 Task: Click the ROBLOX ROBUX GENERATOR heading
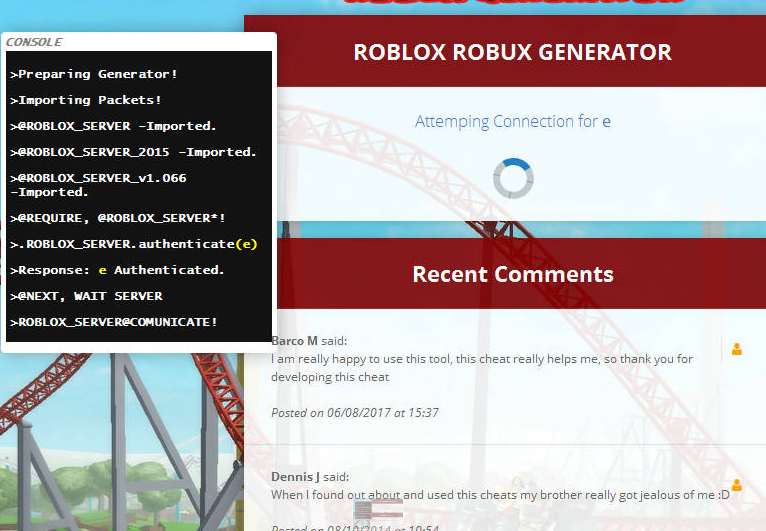click(512, 52)
